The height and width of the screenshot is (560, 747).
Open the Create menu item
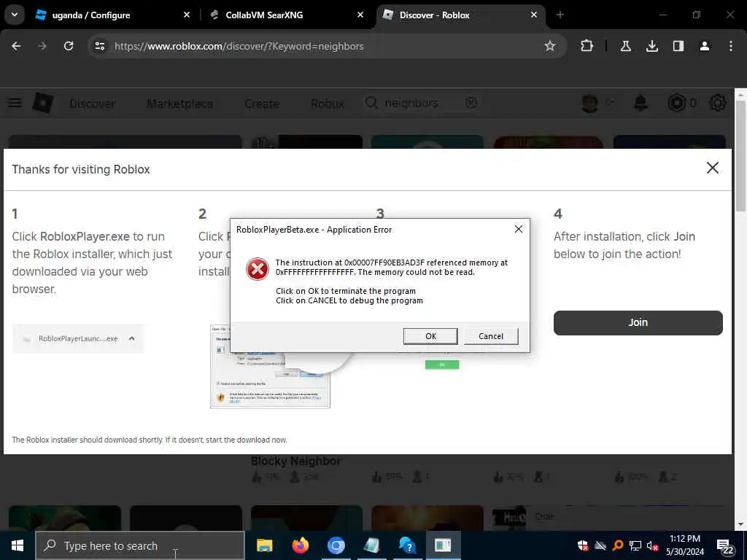pos(262,104)
